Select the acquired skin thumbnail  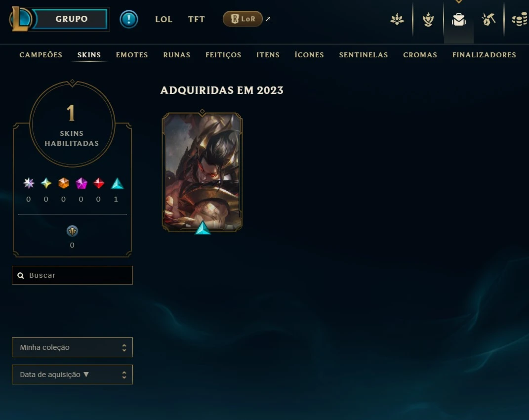click(202, 171)
